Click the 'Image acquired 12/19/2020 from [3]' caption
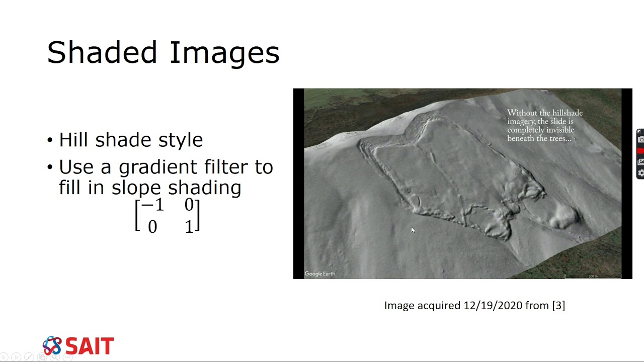Screen dimensions: 644x362 (474, 305)
